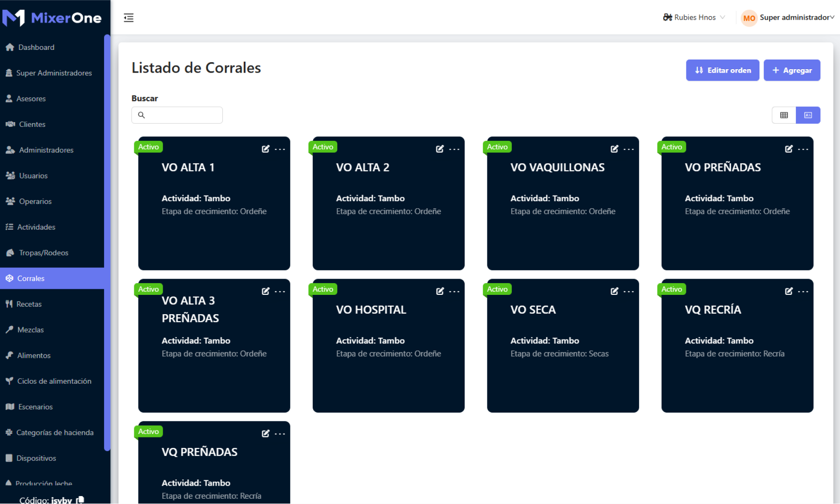Screen dimensions: 840x504
Task: Open Super Administradores section
Action: pyautogui.click(x=52, y=73)
